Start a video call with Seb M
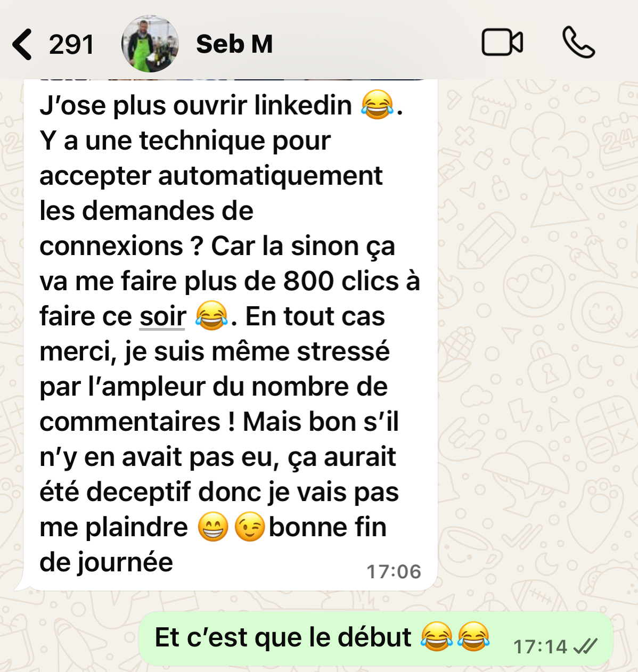The height and width of the screenshot is (672, 638). (x=502, y=43)
